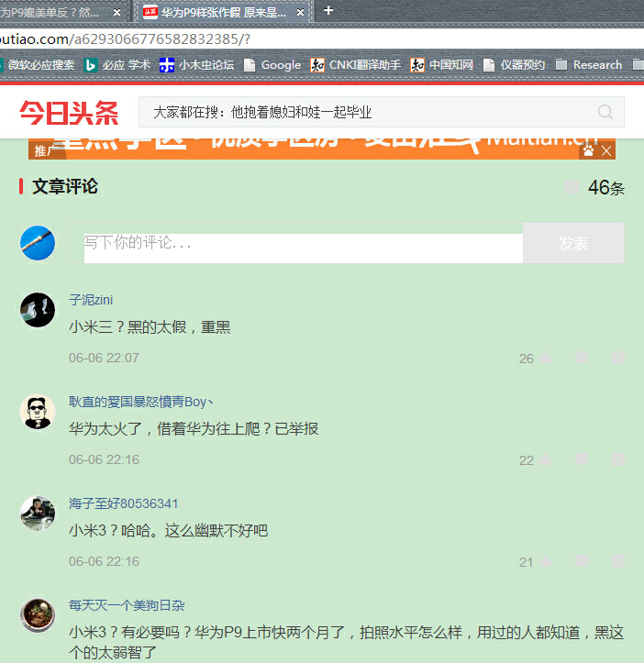Click the like count 21

[x=526, y=562]
